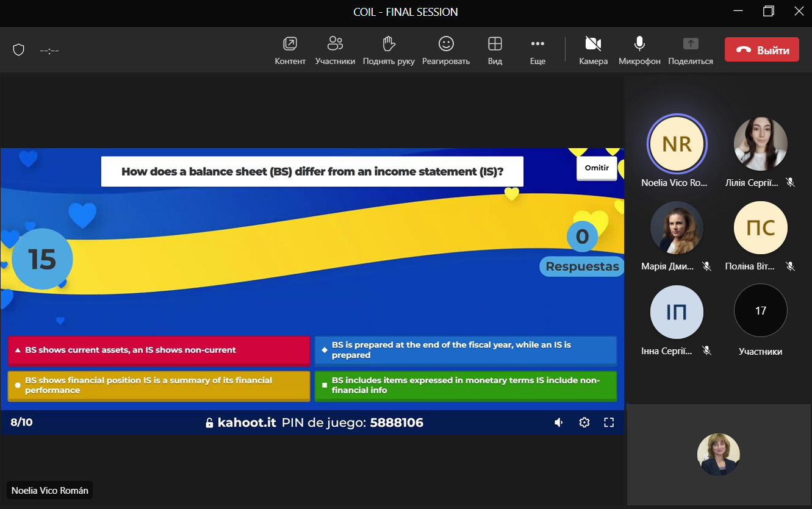The height and width of the screenshot is (509, 812).
Task: Click Поднять руку hand icon
Action: [389, 50]
